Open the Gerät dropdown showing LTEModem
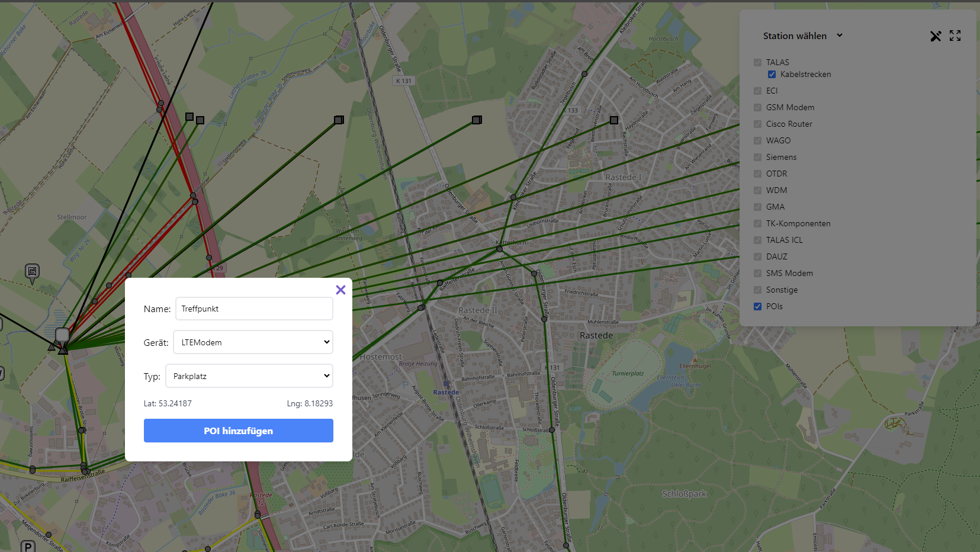 pos(253,342)
